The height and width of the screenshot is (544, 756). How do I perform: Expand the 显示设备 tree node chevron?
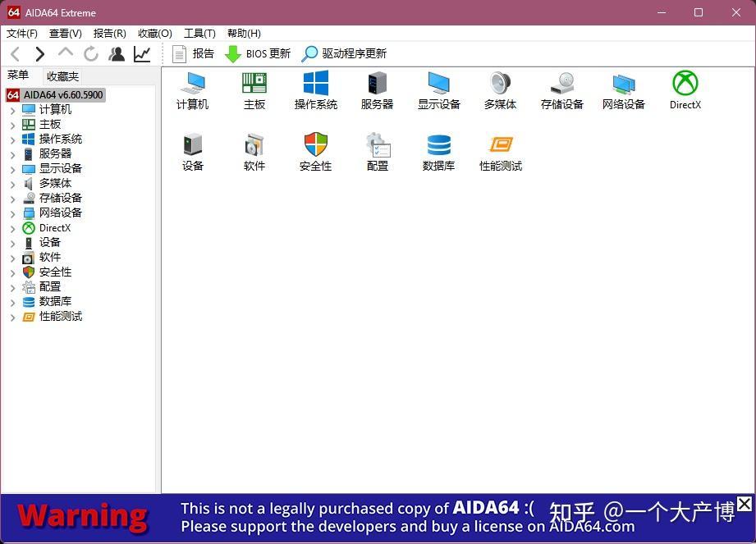pos(13,170)
